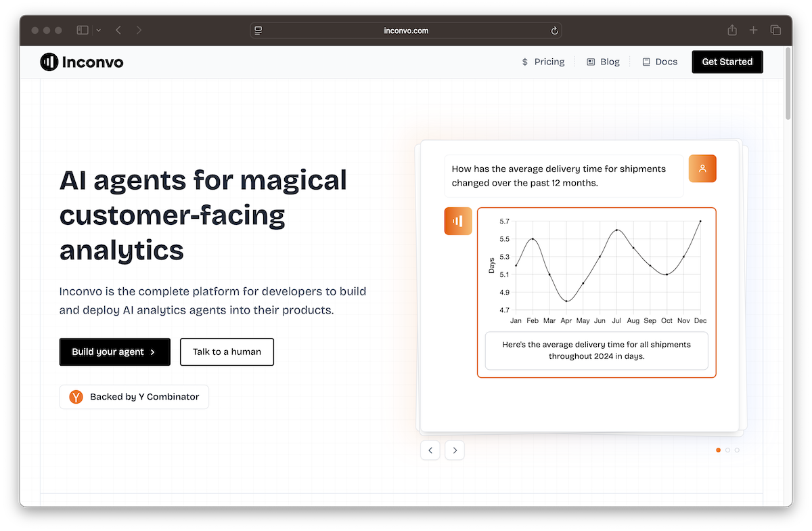Viewport: 812px width, 531px height.
Task: Click the Build your agent button
Action: click(114, 352)
